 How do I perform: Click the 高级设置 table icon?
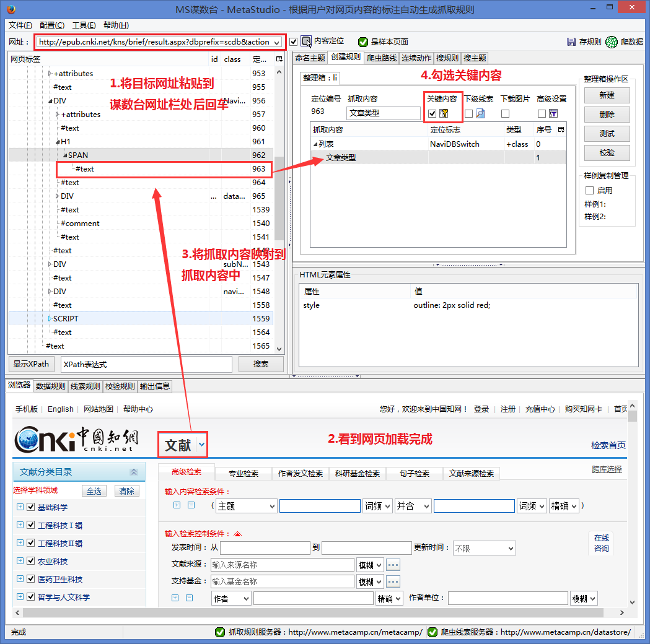[x=553, y=113]
